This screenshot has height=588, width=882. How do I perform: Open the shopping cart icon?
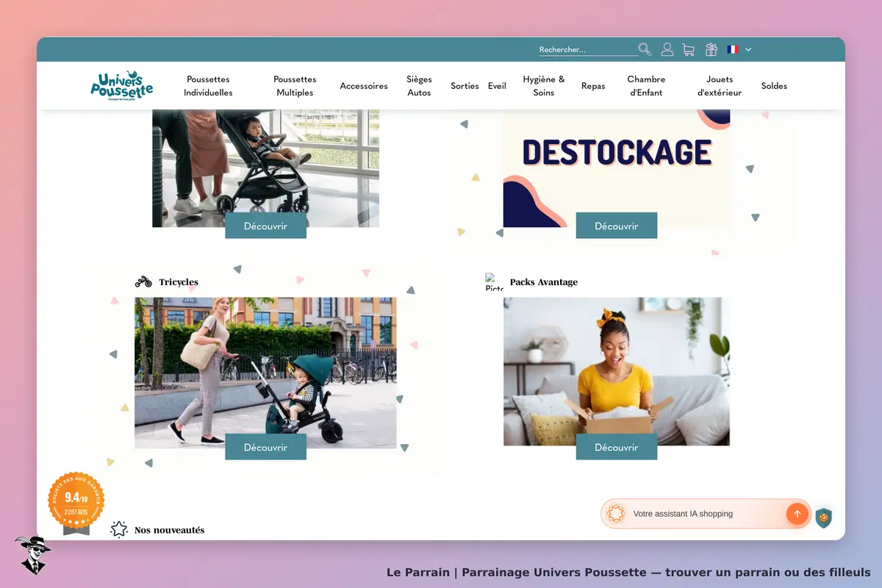(689, 49)
